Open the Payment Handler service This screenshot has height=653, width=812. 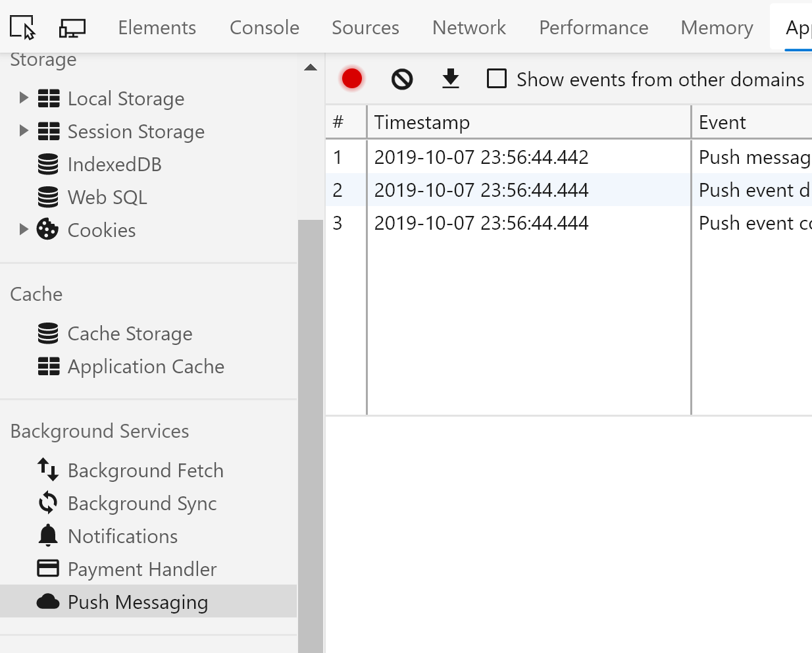(142, 569)
